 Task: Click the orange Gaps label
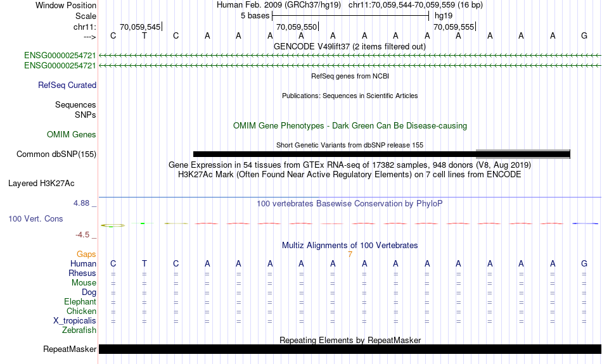[x=86, y=254]
